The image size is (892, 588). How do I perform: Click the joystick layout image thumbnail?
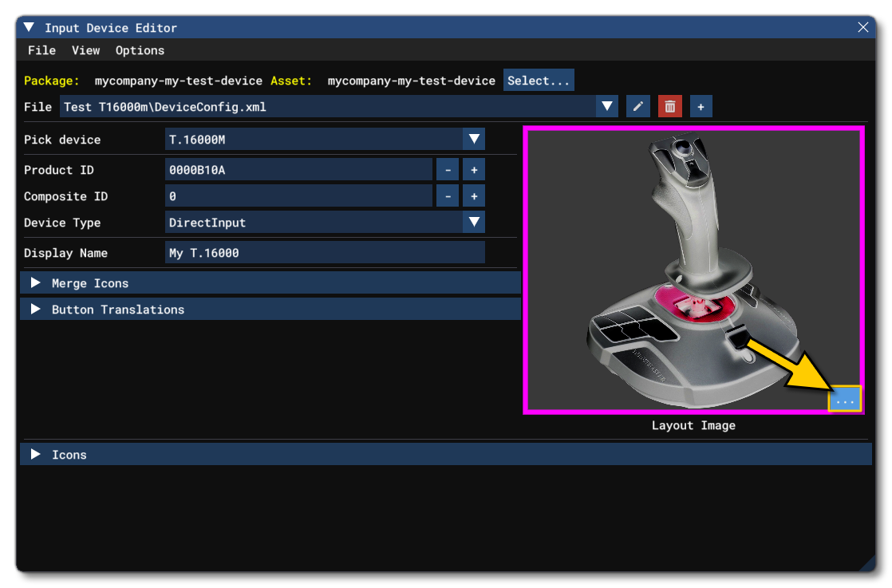[x=693, y=270]
